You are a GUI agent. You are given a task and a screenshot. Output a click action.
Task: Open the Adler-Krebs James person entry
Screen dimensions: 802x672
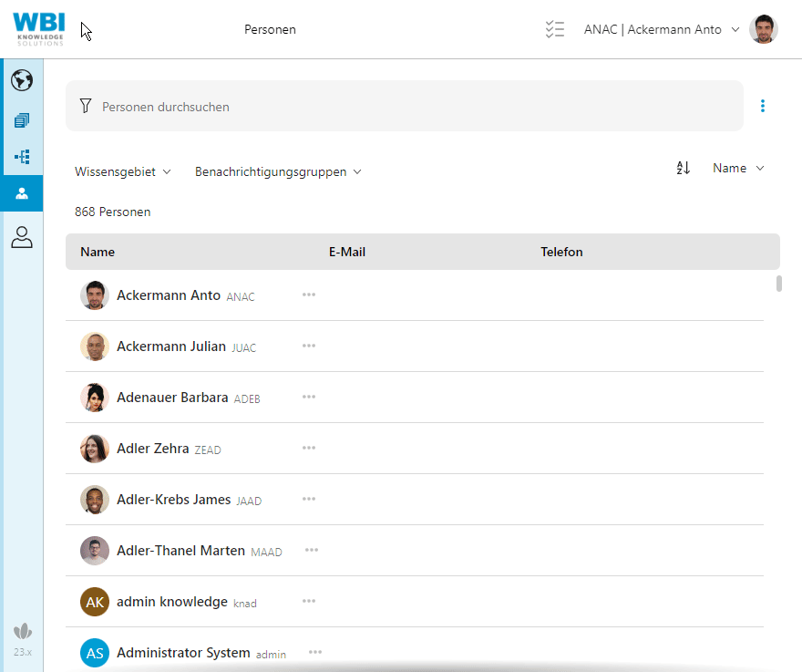173,500
